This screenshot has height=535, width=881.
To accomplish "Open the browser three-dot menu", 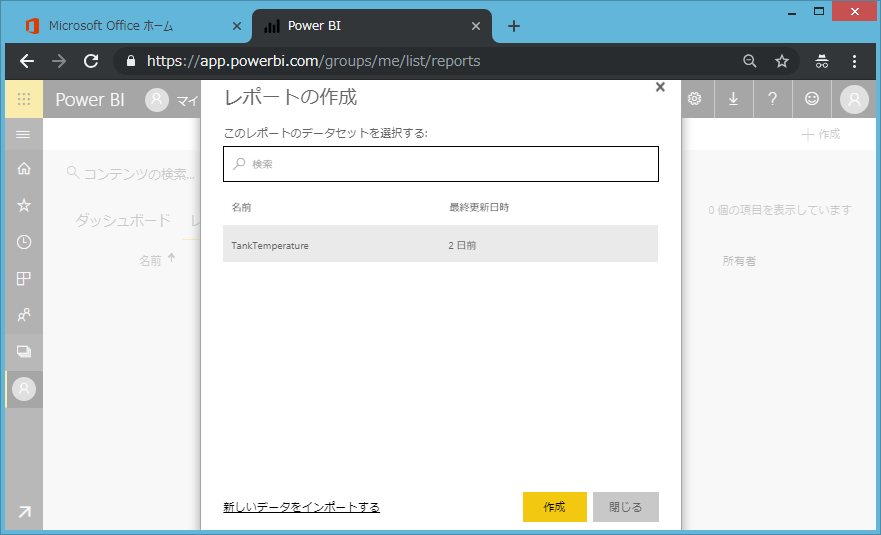I will point(854,61).
